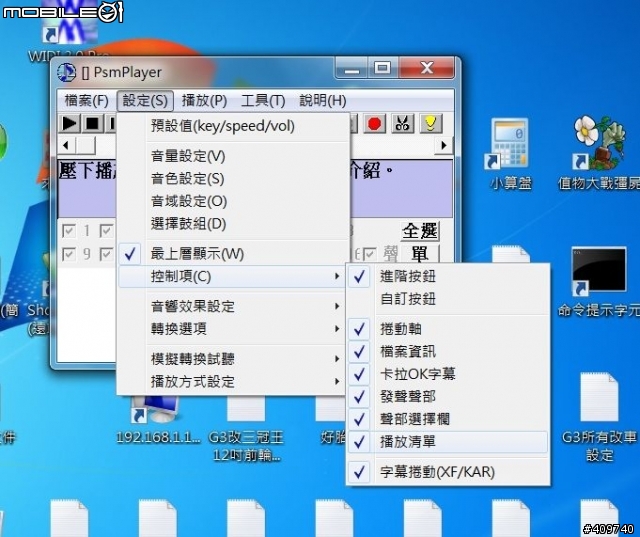Open 說明(H) menu
This screenshot has height=537, width=640.
click(x=322, y=100)
